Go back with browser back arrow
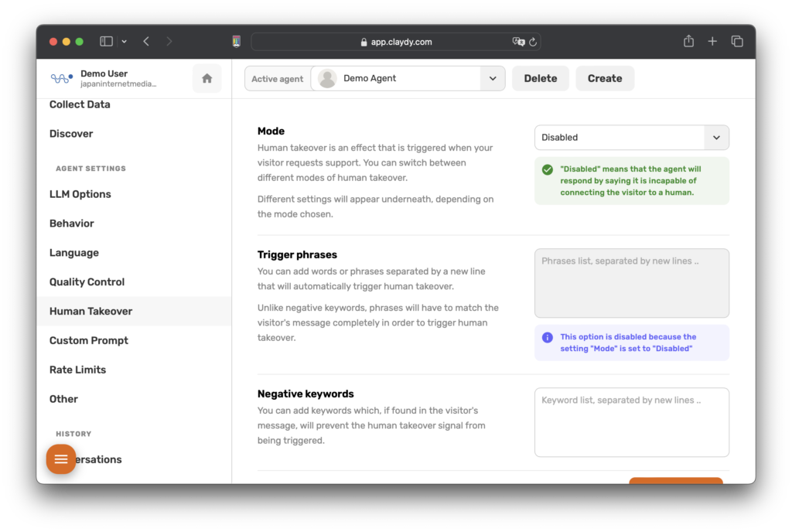Screen dimensions: 792x532 tap(146, 42)
